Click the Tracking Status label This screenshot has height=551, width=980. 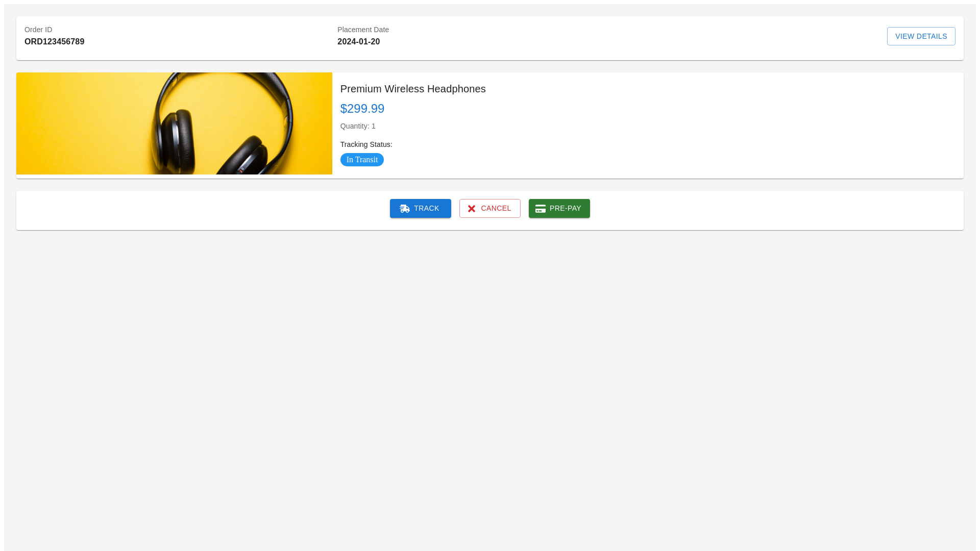click(x=366, y=144)
